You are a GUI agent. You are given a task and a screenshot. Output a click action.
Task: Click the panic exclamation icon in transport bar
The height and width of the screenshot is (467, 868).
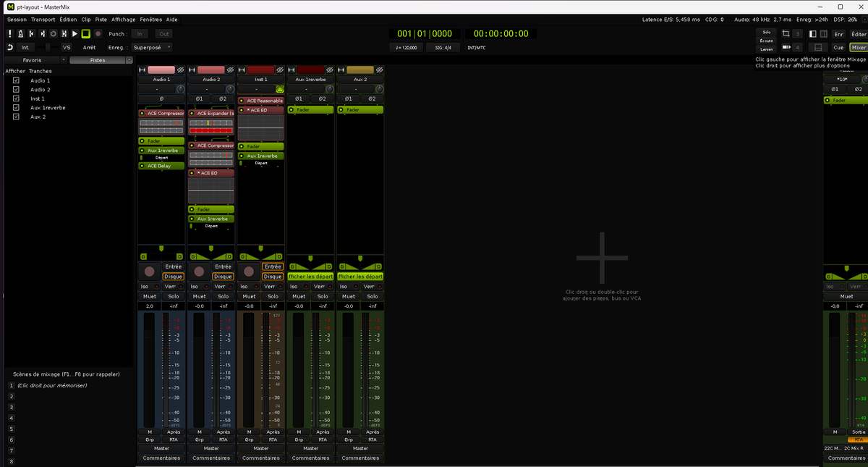click(10, 33)
